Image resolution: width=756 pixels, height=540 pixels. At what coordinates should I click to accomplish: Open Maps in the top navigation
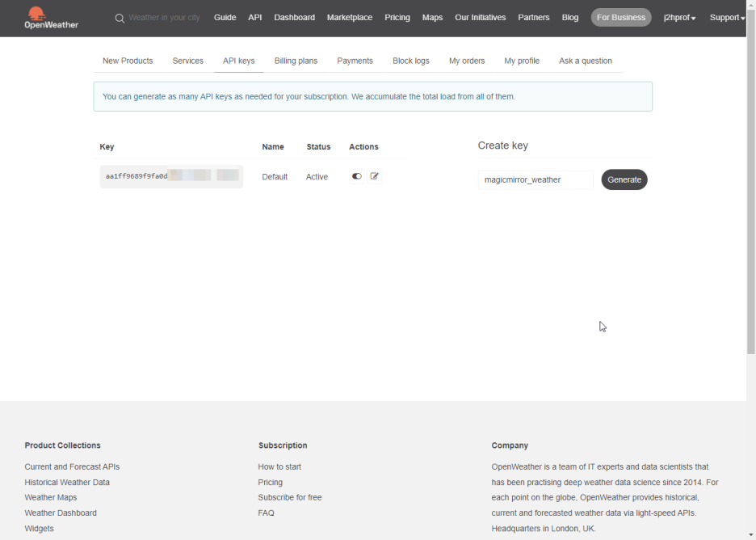[432, 18]
